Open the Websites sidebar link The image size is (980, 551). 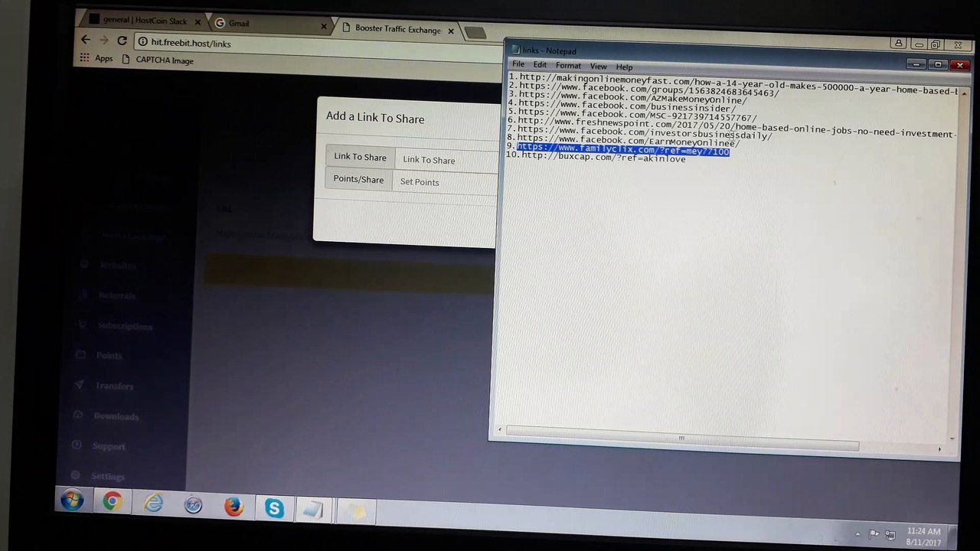[x=118, y=265]
